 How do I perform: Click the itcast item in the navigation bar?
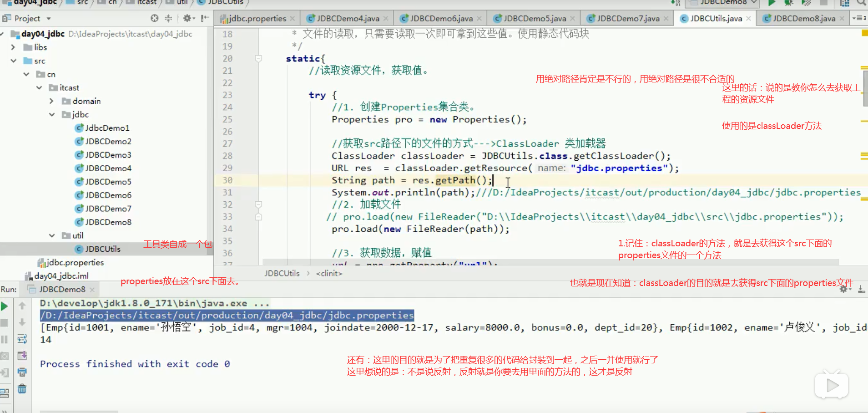pos(142,3)
